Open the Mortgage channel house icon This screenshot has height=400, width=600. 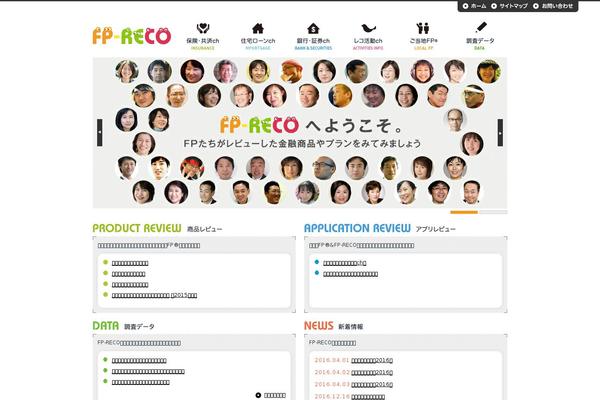click(x=258, y=29)
